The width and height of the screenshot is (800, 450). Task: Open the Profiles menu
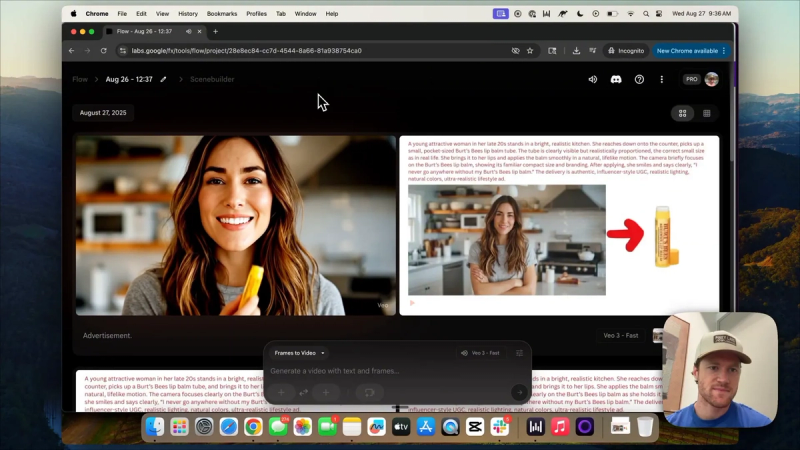click(256, 14)
